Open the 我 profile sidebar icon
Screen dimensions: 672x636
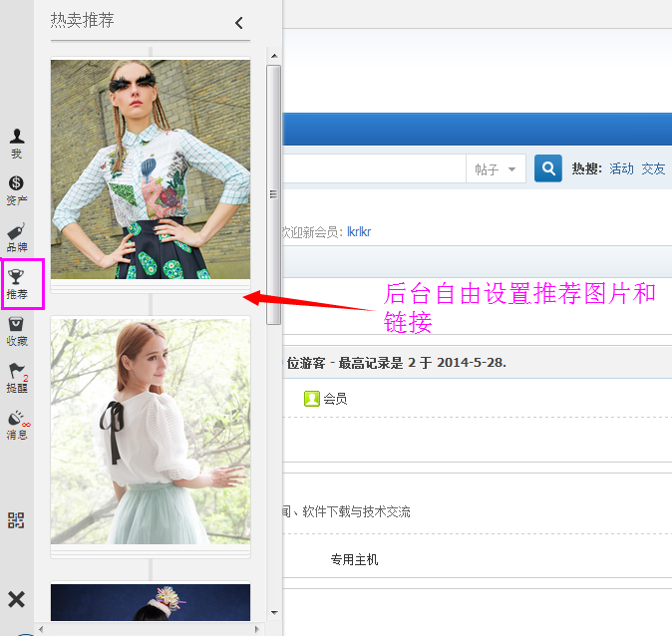coord(17,144)
